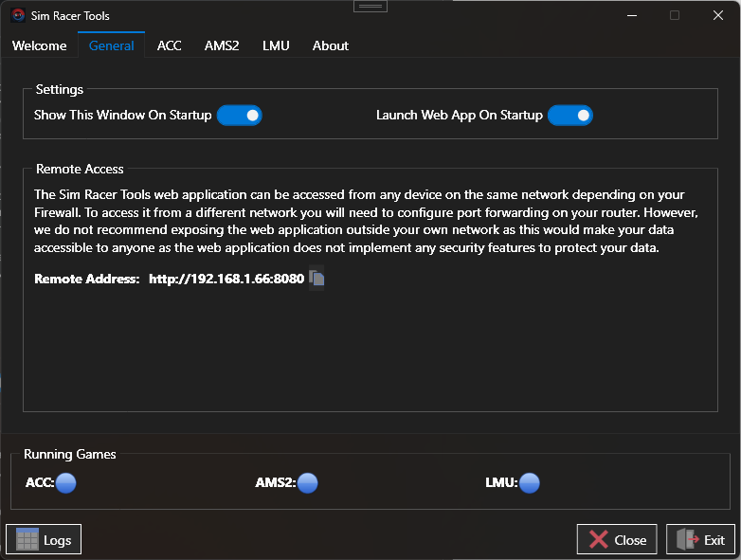Click the ACC running status indicator

(65, 483)
